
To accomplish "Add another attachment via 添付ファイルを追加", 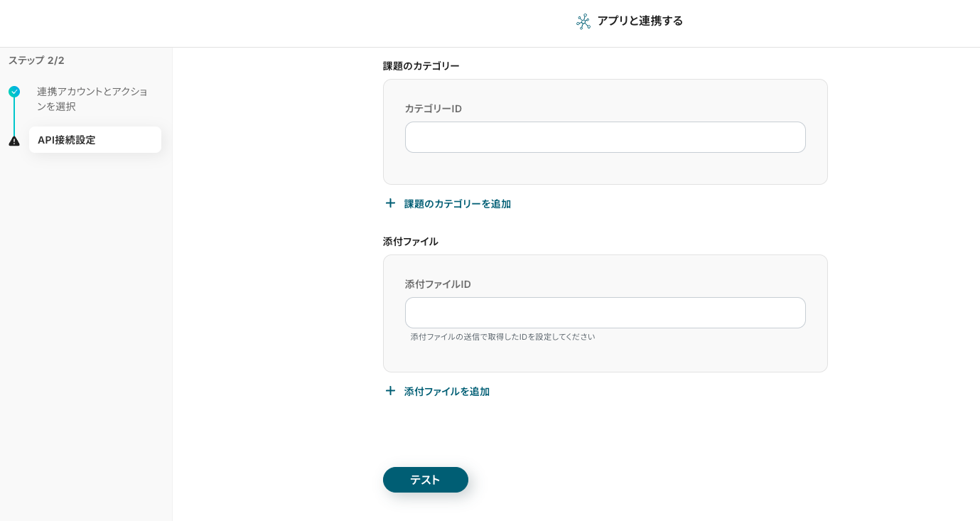I will pyautogui.click(x=446, y=392).
